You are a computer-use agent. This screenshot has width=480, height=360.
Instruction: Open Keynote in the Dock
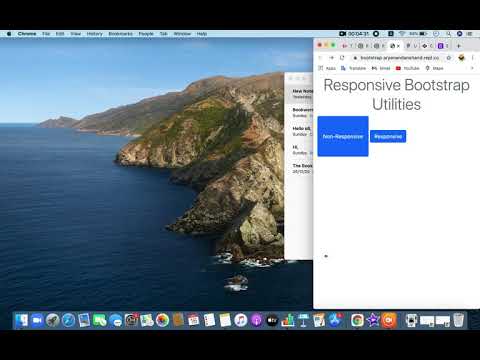[303, 320]
